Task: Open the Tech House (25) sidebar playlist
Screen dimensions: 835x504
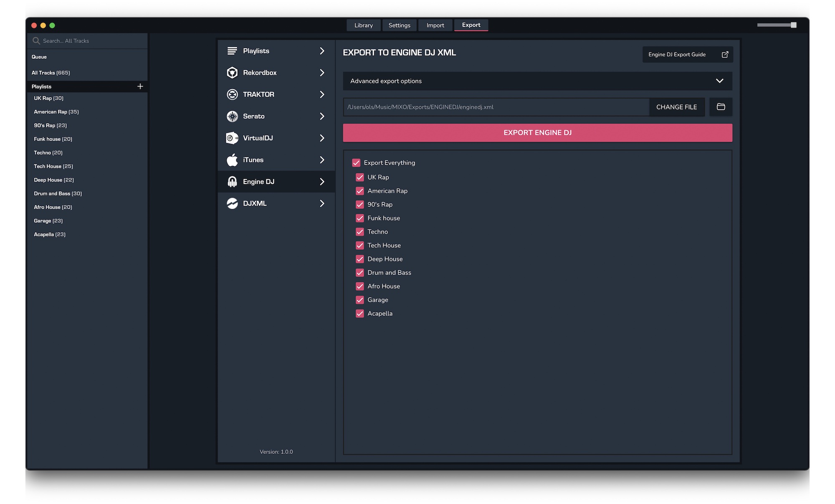Action: [53, 166]
